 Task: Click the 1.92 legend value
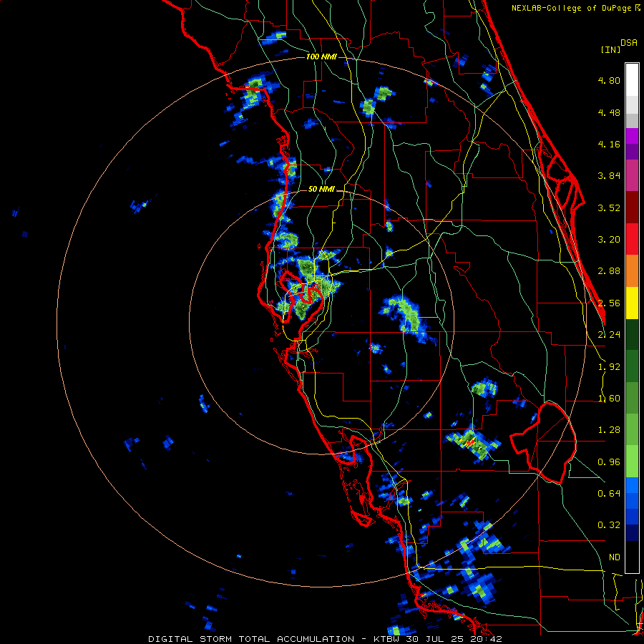[609, 367]
